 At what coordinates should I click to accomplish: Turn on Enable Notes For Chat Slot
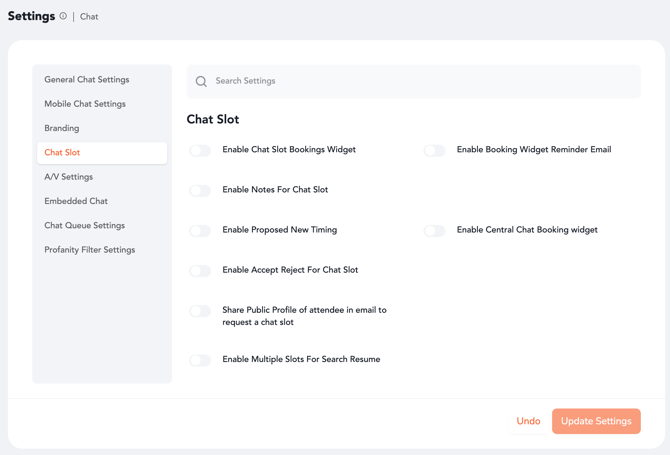[200, 190]
